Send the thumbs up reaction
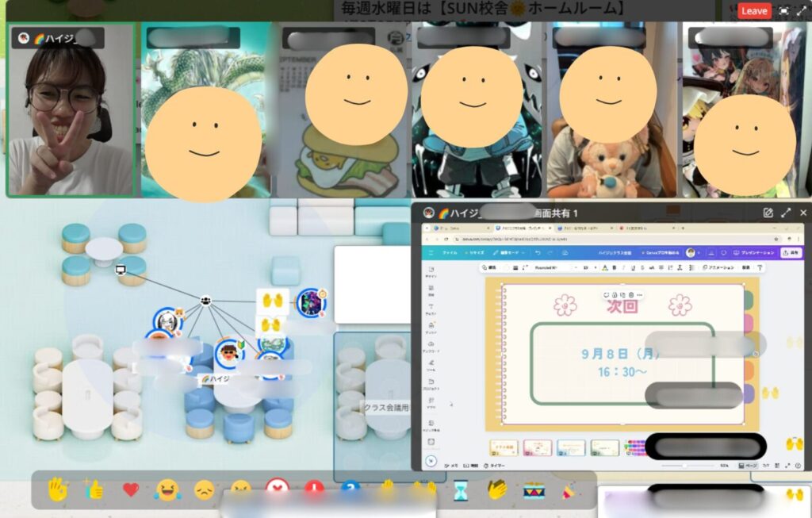 (x=94, y=489)
